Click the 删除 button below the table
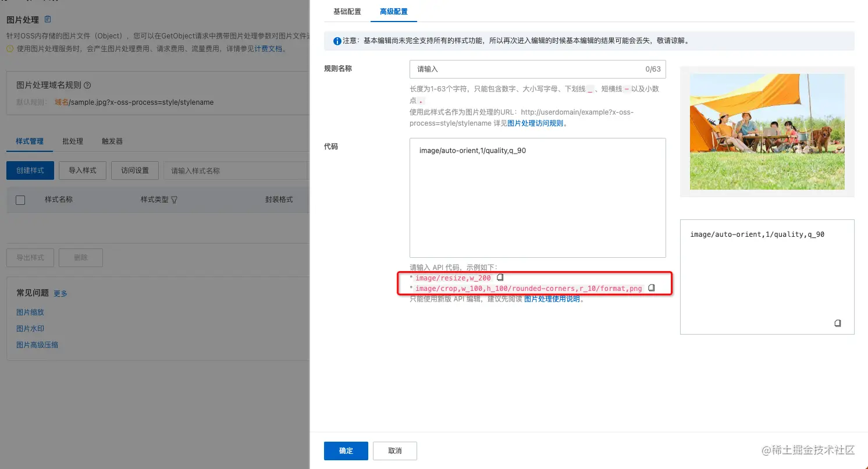868x469 pixels. click(81, 258)
